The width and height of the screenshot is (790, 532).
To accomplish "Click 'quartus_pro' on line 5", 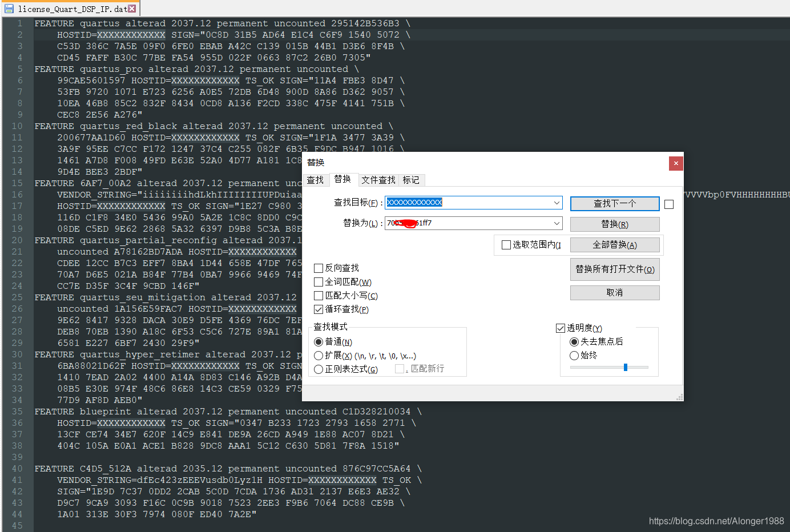I will (111, 69).
